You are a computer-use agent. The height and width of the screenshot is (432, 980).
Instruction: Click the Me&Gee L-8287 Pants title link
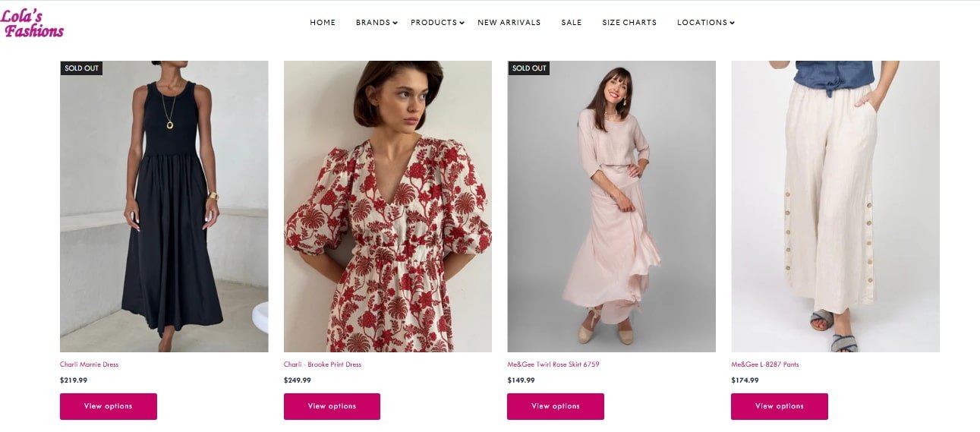pos(764,364)
